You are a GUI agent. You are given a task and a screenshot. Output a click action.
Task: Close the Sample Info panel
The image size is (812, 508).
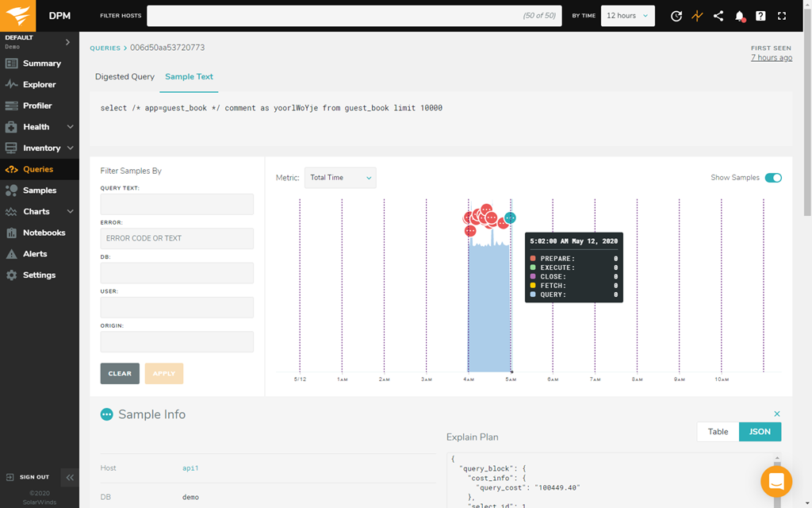(777, 414)
